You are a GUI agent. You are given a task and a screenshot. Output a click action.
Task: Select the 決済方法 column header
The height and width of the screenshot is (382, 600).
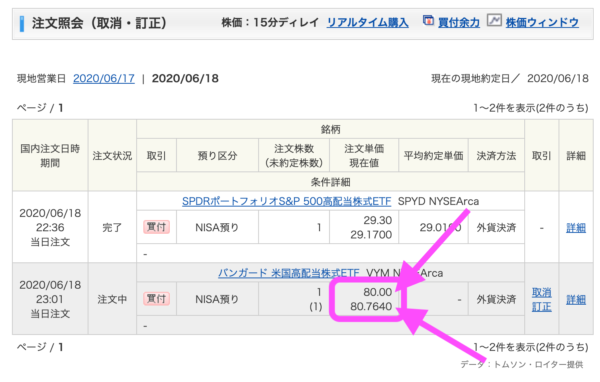(496, 156)
